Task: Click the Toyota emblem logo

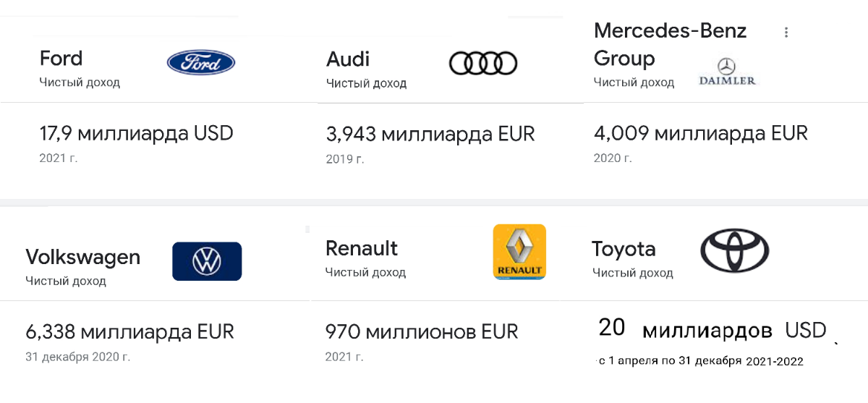Action: click(x=734, y=251)
